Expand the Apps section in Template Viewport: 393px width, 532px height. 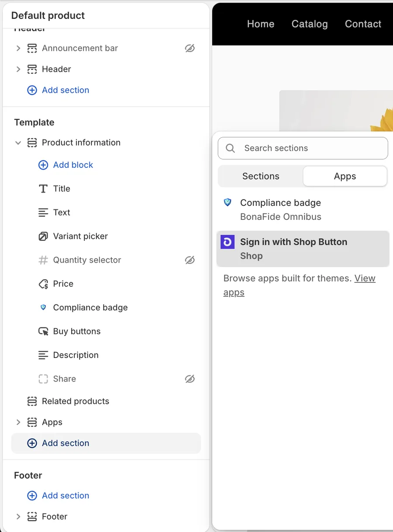(x=18, y=422)
